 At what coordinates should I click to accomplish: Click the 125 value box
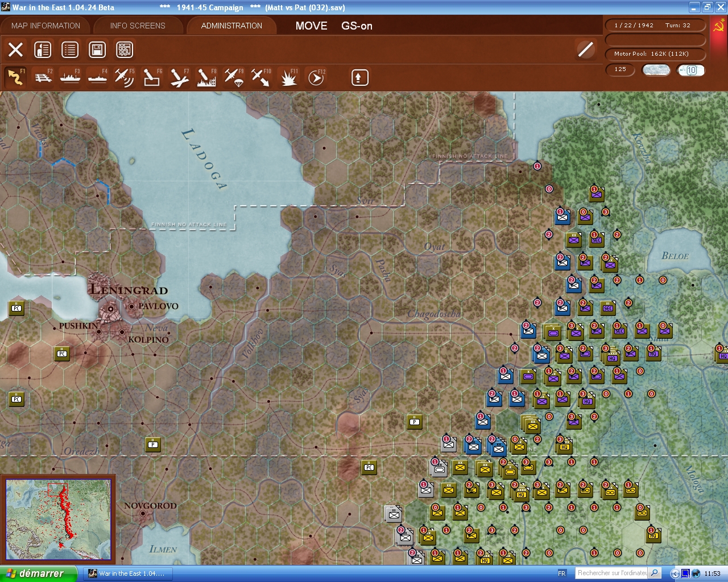(621, 69)
